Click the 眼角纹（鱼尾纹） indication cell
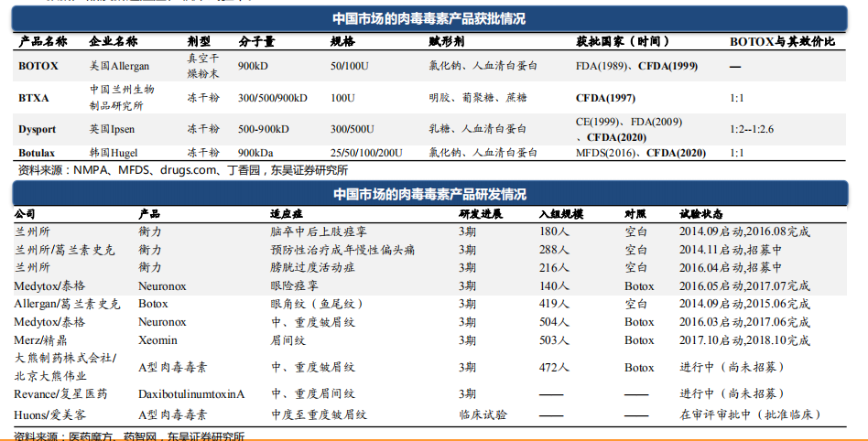The width and height of the screenshot is (868, 441). [x=317, y=303]
